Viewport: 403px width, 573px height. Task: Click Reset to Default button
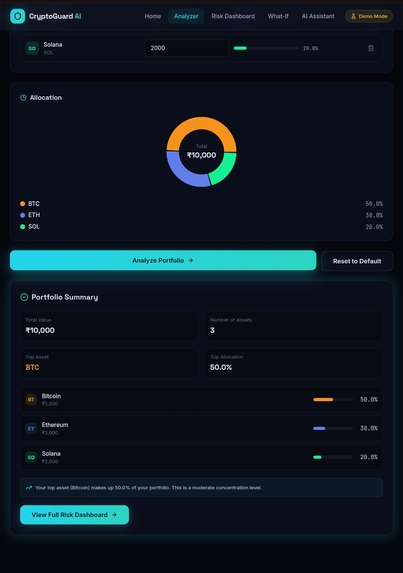tap(357, 261)
